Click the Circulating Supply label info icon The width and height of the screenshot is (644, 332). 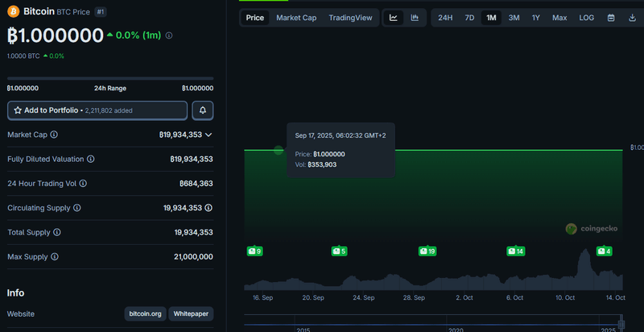(76, 208)
